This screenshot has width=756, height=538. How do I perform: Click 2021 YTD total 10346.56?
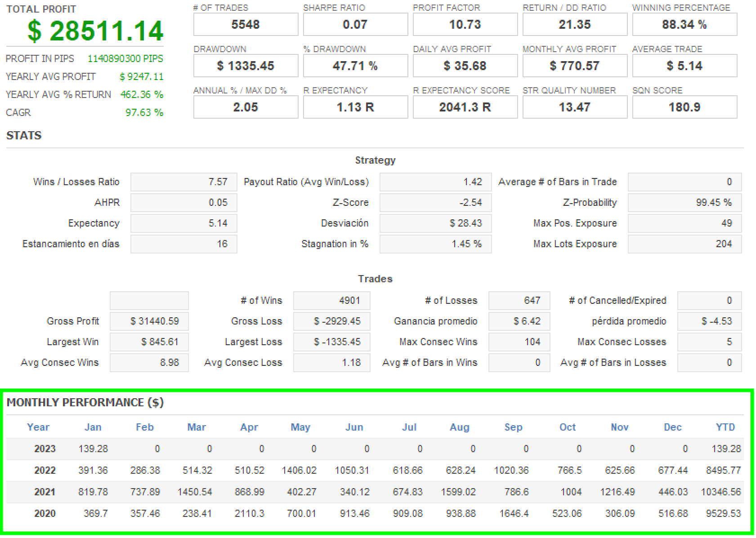point(721,492)
